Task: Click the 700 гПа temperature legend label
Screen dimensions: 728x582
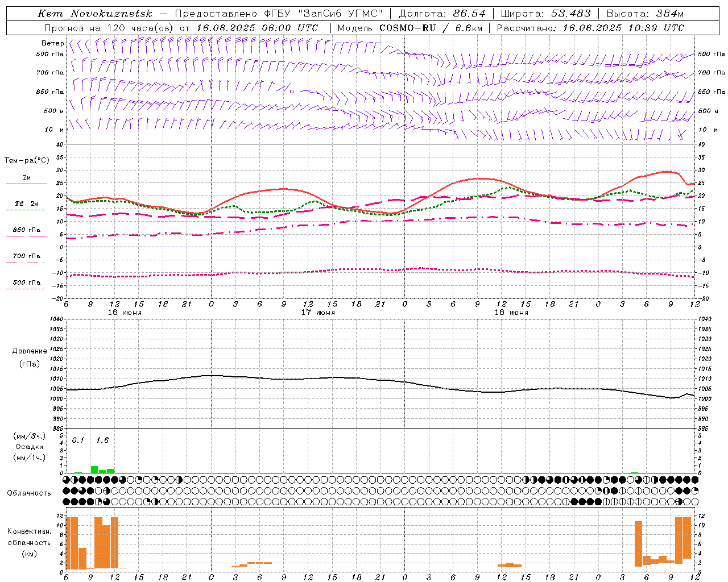Action: point(27,256)
